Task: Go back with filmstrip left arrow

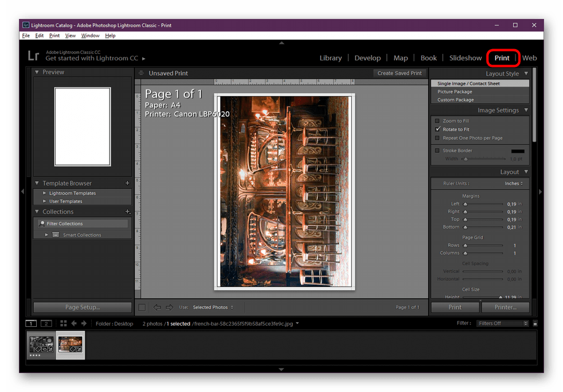Action: 74,323
